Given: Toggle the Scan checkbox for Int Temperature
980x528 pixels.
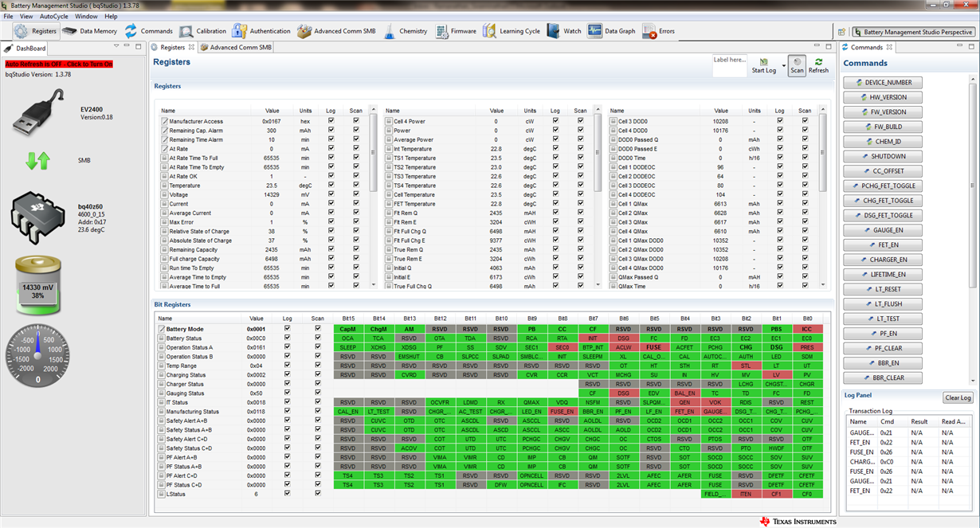Looking at the screenshot, I should coord(581,149).
